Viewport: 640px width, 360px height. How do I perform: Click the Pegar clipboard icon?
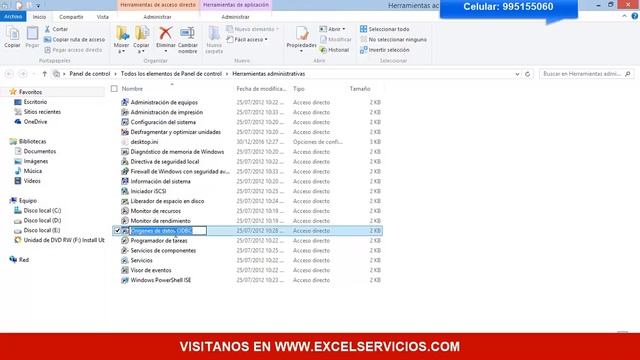click(x=32, y=34)
